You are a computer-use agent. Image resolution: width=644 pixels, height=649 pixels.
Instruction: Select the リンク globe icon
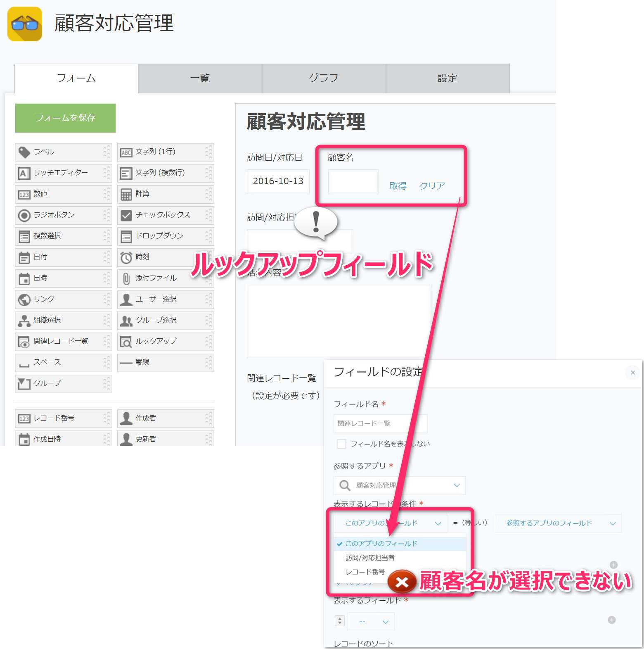24,300
